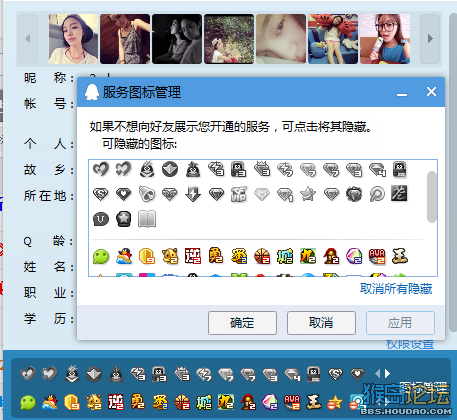Click the 取消所有隐藏 link
The image size is (457, 420).
pyautogui.click(x=396, y=289)
